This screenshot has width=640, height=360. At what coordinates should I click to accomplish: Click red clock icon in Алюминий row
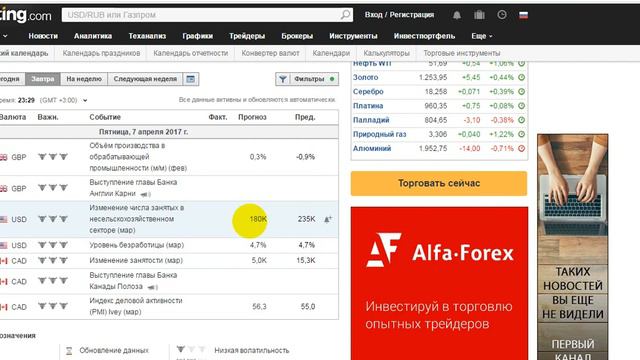[521, 148]
